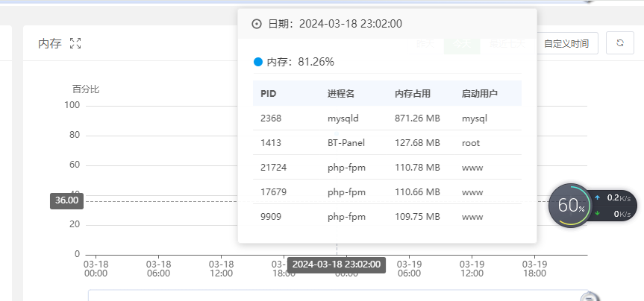
Task: Click the 110.66 MB memory value
Action: [417, 192]
